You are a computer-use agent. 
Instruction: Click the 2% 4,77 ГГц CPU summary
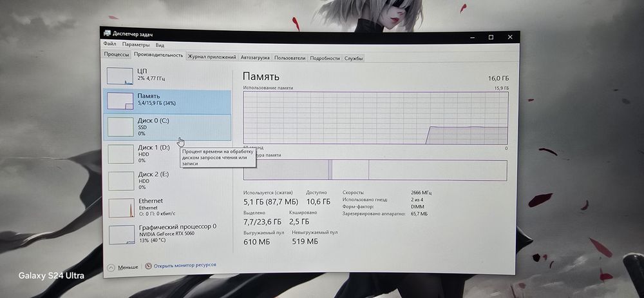pos(151,78)
